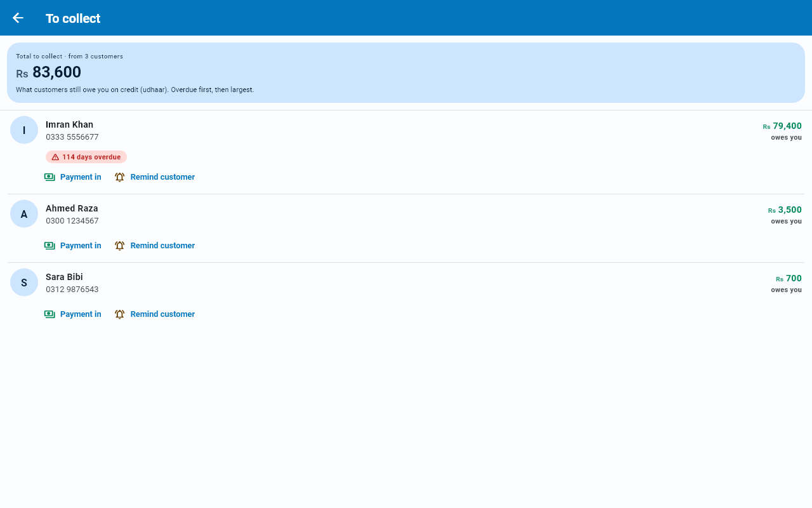Open Ahmed Raza's name entry
Image resolution: width=812 pixels, height=508 pixels.
click(x=72, y=208)
